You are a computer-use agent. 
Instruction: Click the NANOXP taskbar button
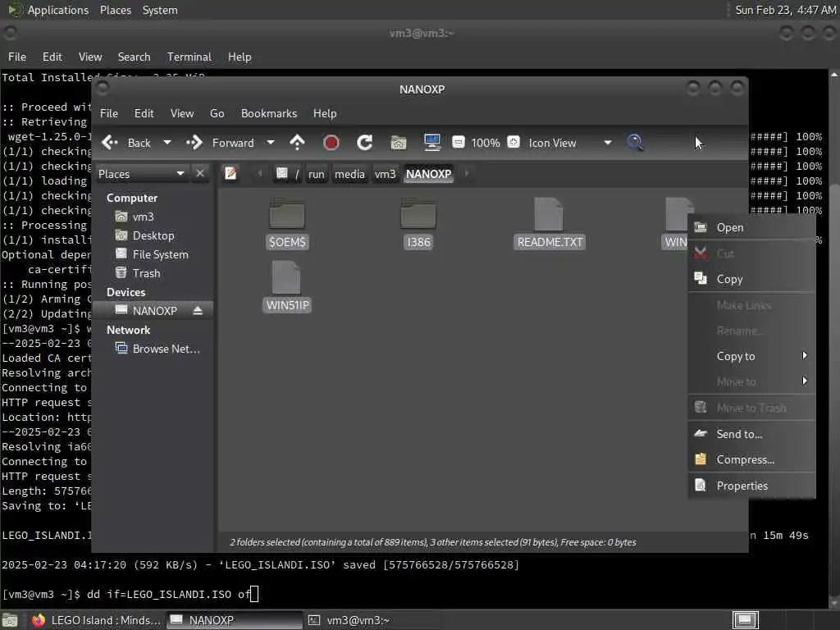point(234,620)
